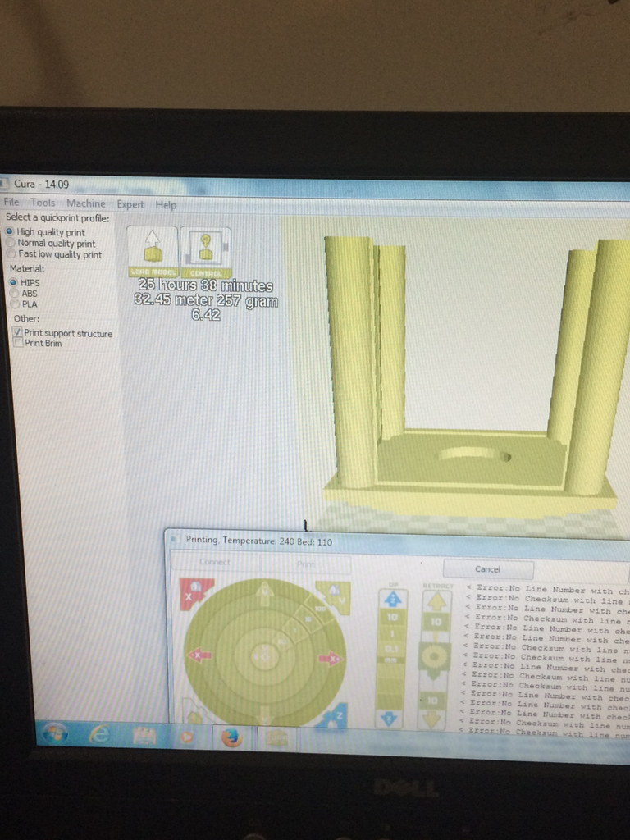Click the Load Model icon
630x840 pixels.
point(153,252)
